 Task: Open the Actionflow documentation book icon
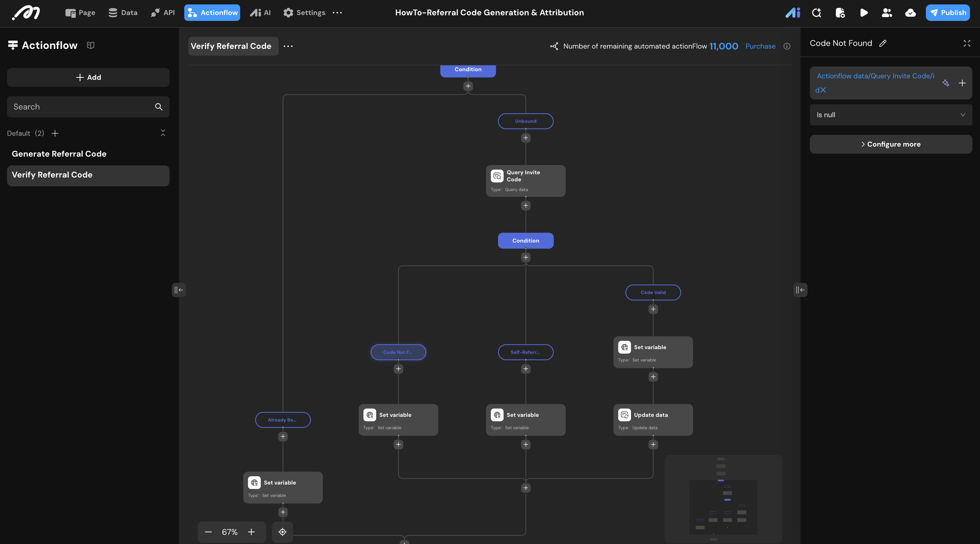pyautogui.click(x=90, y=45)
